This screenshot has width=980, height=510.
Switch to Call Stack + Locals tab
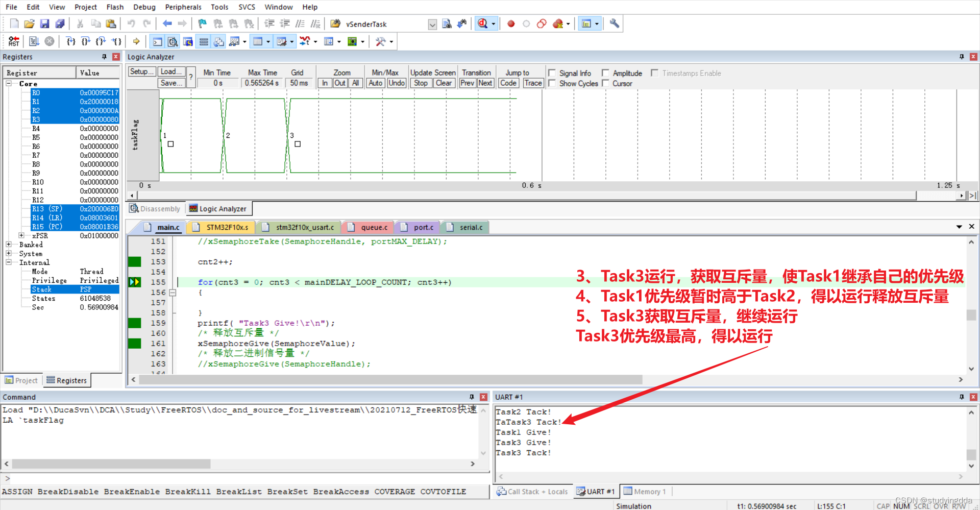pyautogui.click(x=532, y=491)
